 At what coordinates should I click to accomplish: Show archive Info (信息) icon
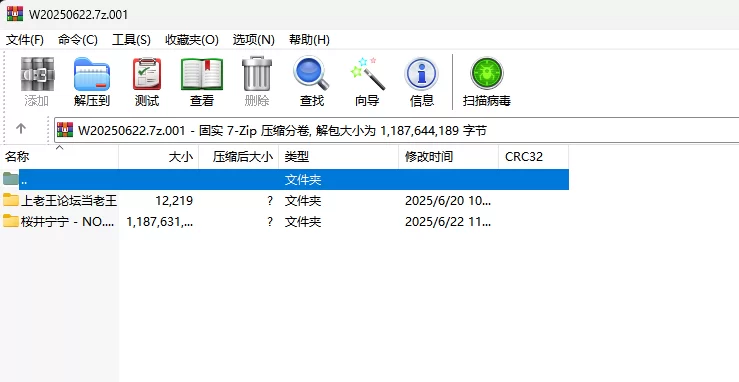point(421,74)
